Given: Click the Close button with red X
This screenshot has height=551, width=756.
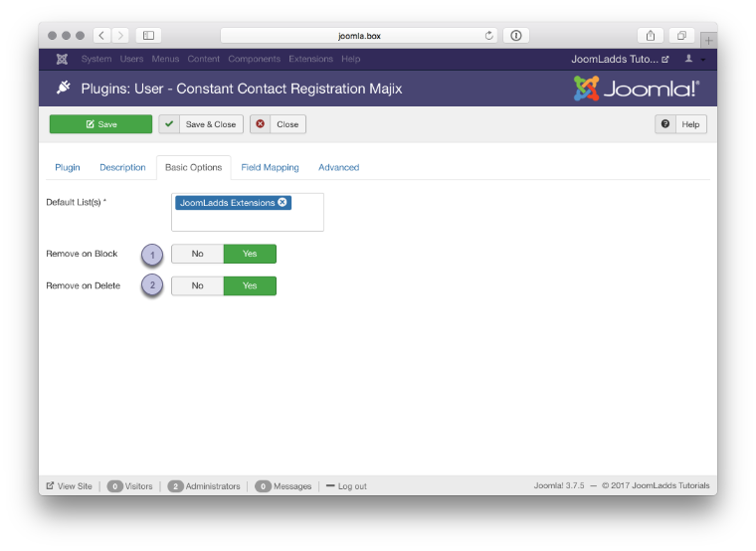Looking at the screenshot, I should tap(278, 124).
